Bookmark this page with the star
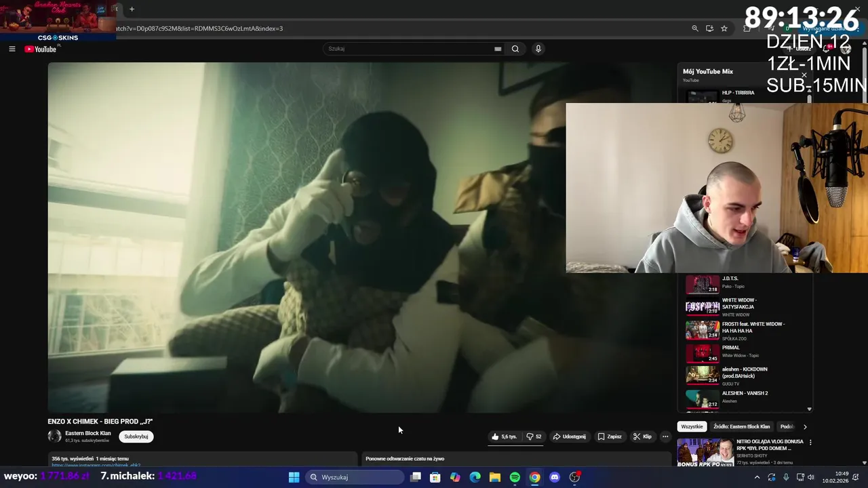This screenshot has height=488, width=868. coord(724,28)
